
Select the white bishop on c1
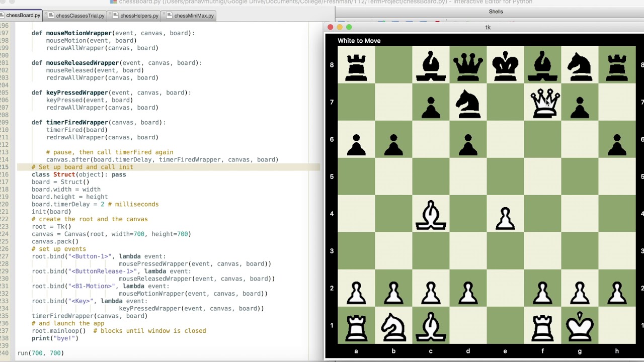431,327
